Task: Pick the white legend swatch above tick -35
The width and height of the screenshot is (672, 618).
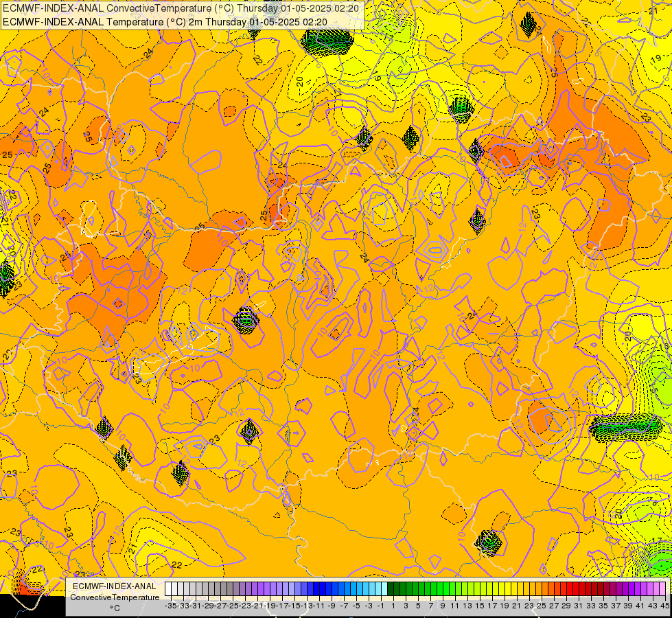Action: pos(168,589)
